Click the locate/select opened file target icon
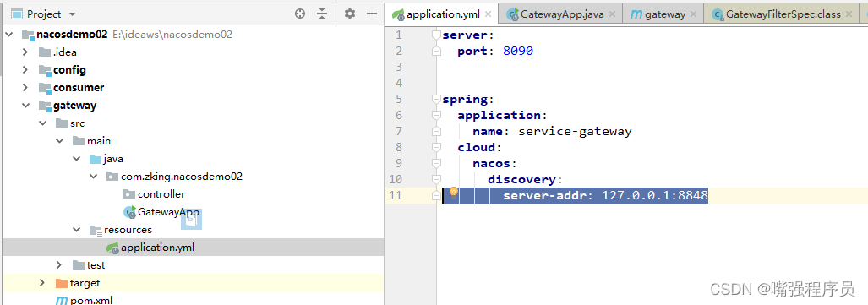The image size is (868, 305). [x=300, y=14]
